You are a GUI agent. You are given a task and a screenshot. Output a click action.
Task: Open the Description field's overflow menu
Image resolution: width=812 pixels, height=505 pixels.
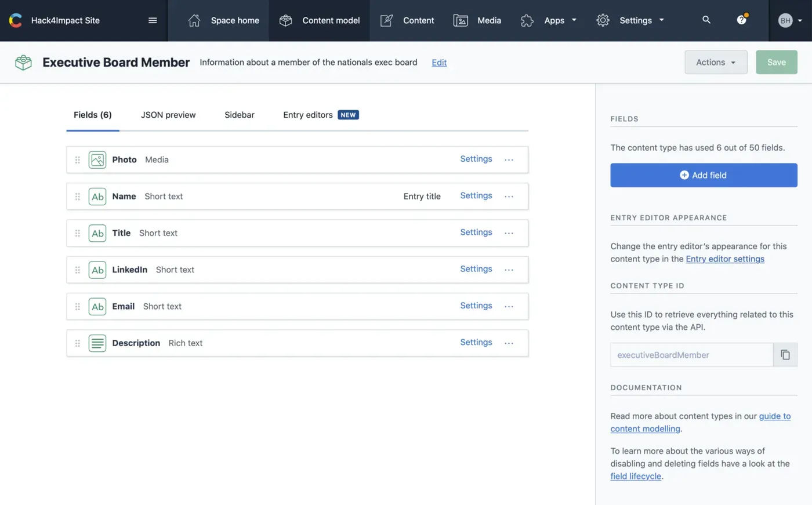pos(509,343)
